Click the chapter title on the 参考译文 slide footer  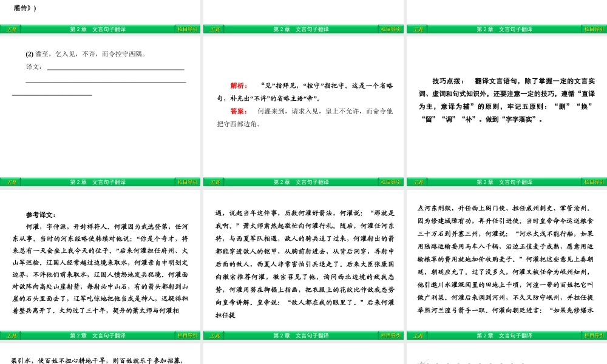(x=98, y=335)
